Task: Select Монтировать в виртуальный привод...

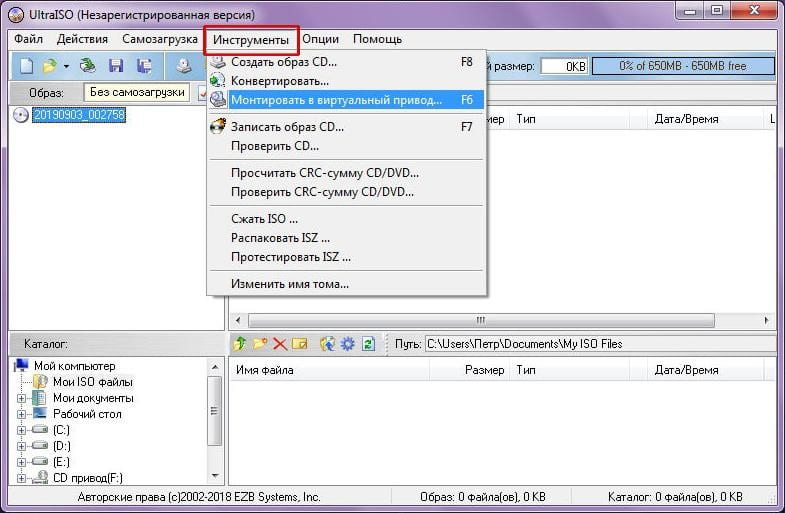Action: pyautogui.click(x=346, y=100)
